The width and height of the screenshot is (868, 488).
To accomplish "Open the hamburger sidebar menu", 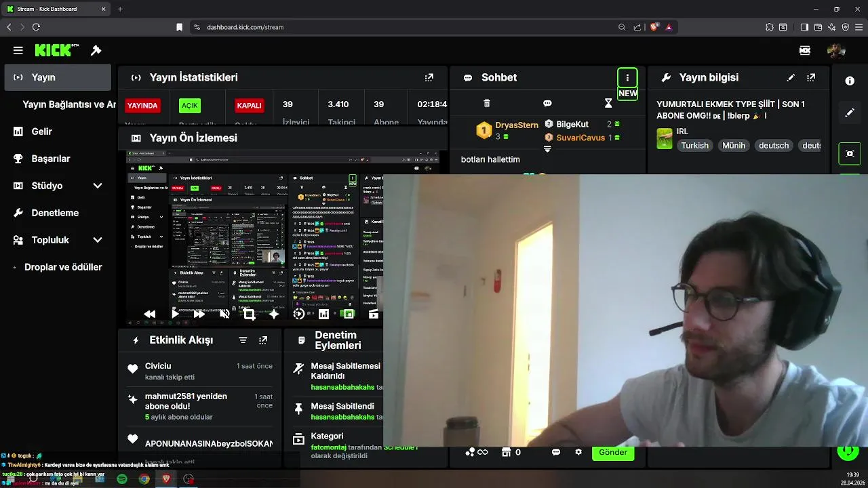I will (x=18, y=50).
